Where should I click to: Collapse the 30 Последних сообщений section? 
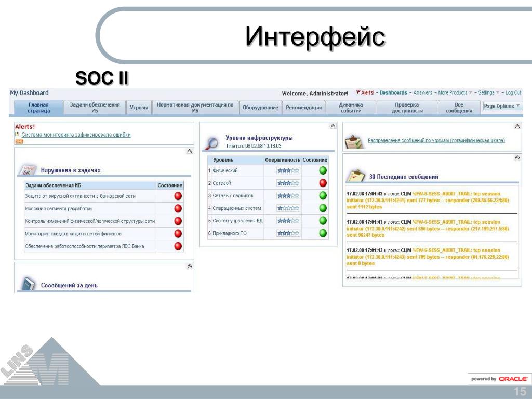pos(517,157)
